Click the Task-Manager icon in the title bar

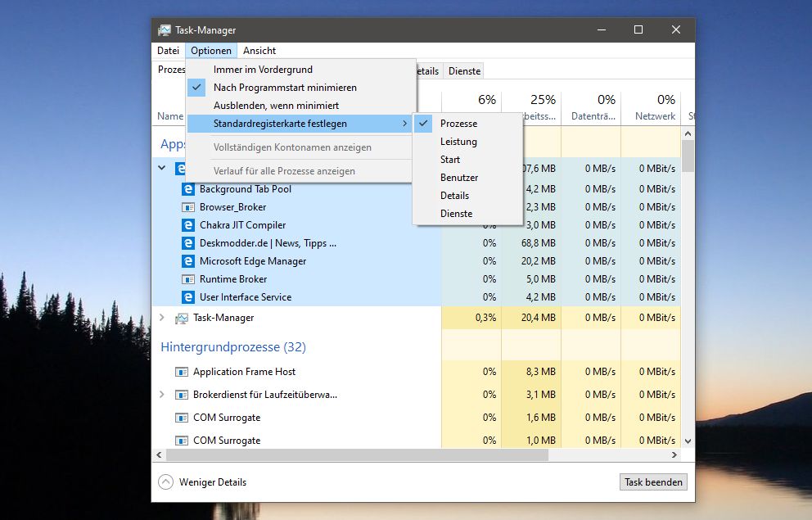(x=165, y=30)
